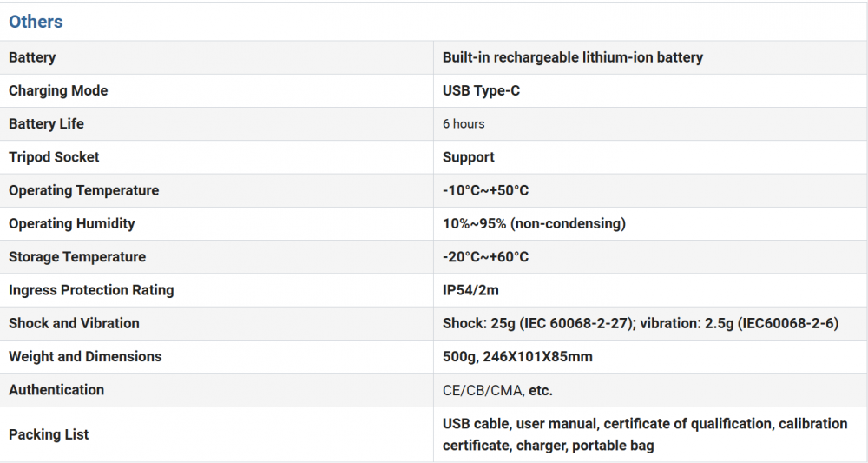
Task: Select the "Built-in rechargeable lithium-ion battery" value
Action: [573, 57]
